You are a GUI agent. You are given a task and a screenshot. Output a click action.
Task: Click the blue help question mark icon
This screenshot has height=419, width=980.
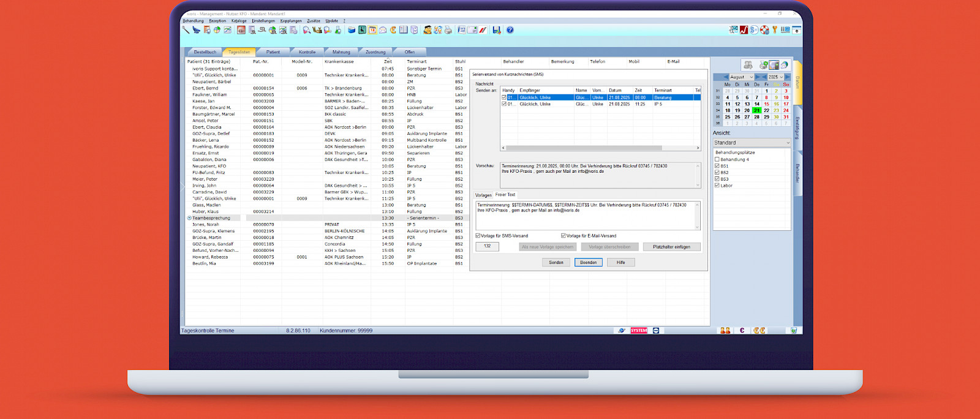510,30
